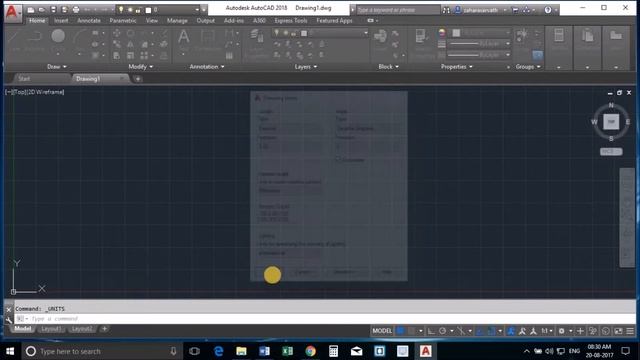Open status bar Customization menu button
The width and height of the screenshot is (640, 360).
point(630,331)
